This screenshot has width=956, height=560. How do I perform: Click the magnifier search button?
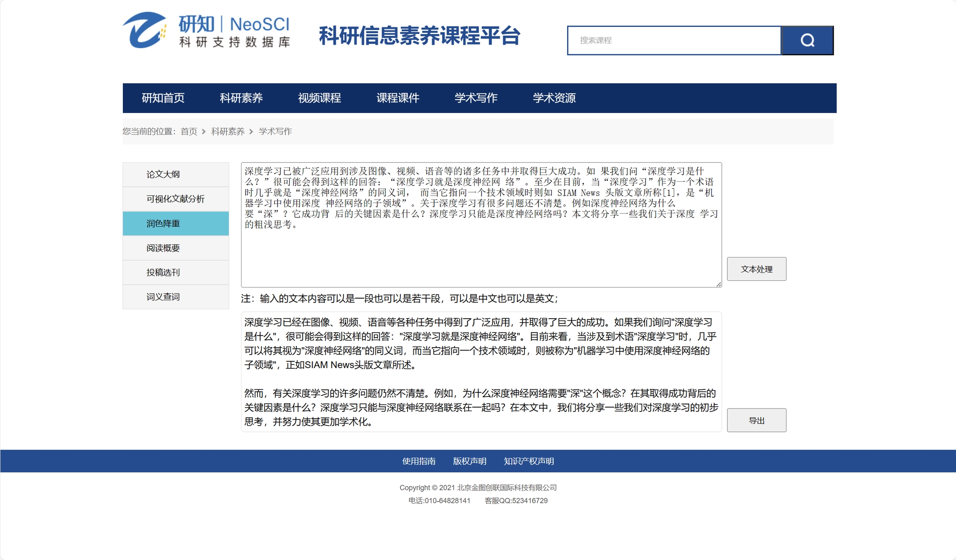tap(807, 40)
